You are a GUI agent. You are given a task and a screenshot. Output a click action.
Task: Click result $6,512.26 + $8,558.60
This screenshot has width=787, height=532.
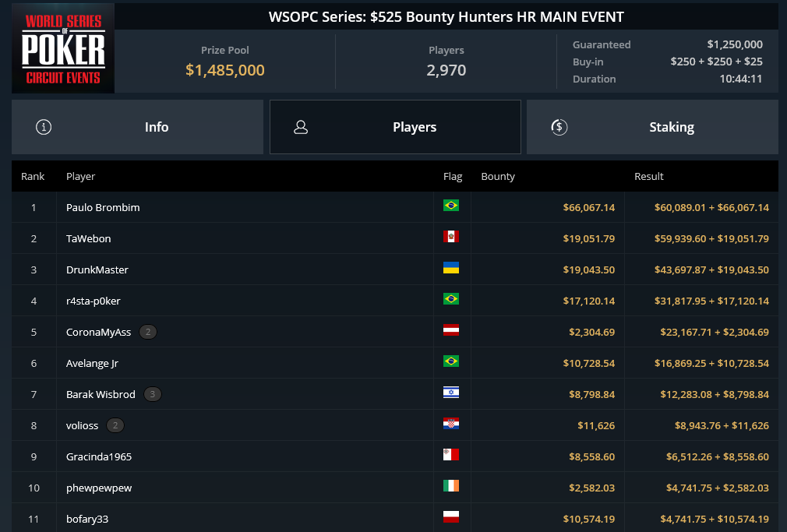[x=717, y=456]
